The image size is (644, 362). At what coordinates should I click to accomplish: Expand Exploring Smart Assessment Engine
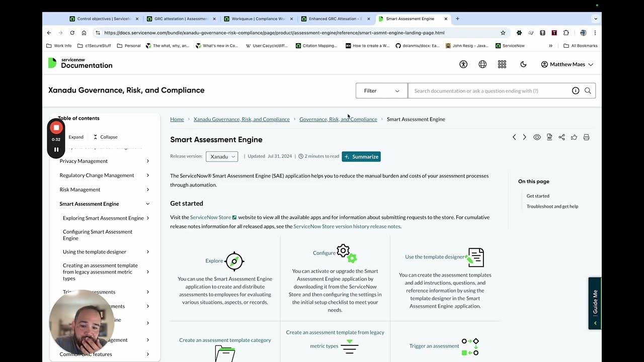pos(148,218)
